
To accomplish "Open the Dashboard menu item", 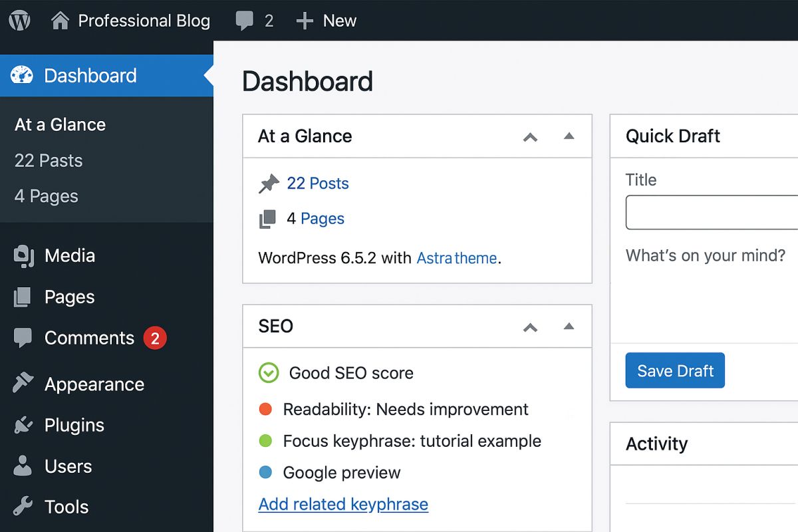I will tap(106, 75).
